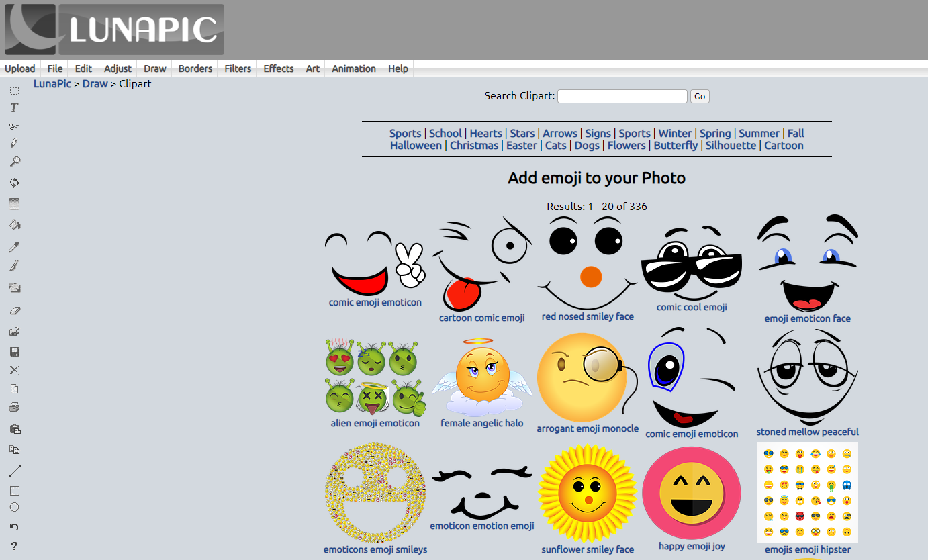Pick the circle shape tool
928x560 pixels.
click(x=14, y=508)
